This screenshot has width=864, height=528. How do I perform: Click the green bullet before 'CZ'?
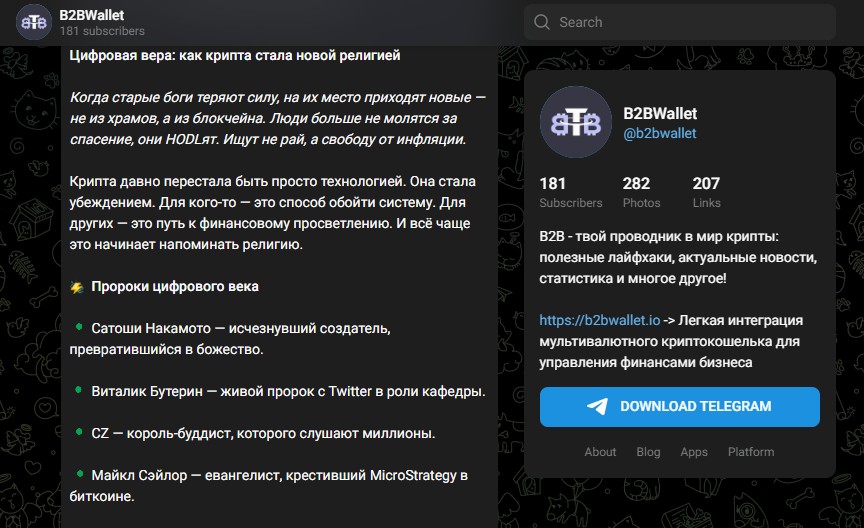pyautogui.click(x=79, y=432)
